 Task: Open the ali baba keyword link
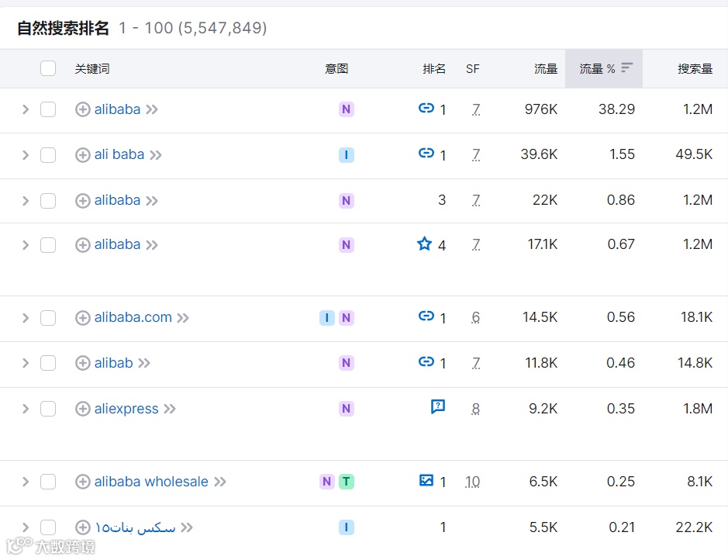pos(119,154)
